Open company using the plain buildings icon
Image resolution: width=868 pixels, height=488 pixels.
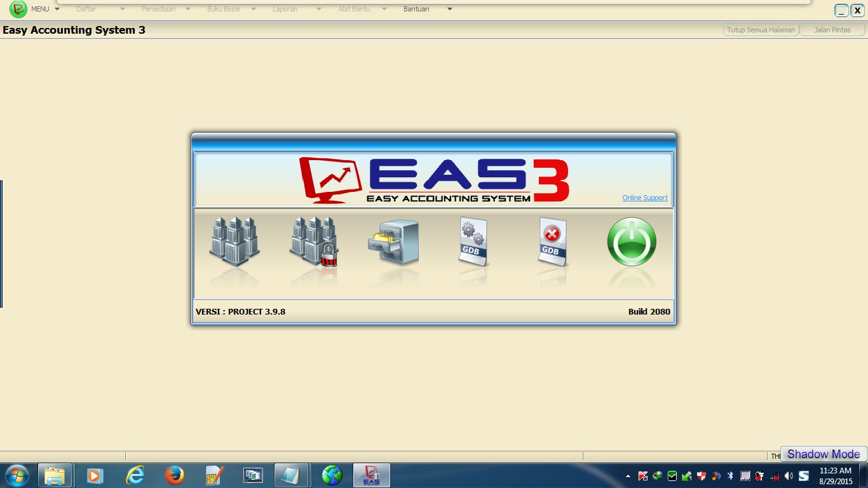click(x=234, y=241)
